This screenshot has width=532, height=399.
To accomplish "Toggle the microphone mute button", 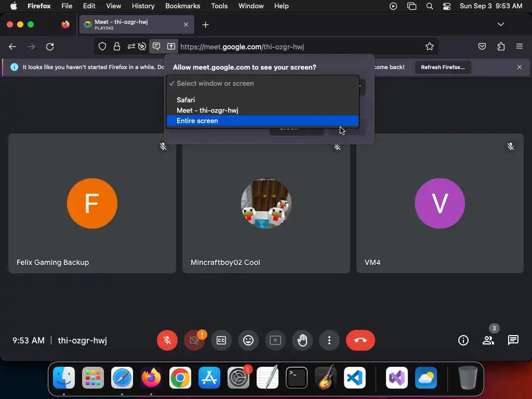I will click(167, 340).
